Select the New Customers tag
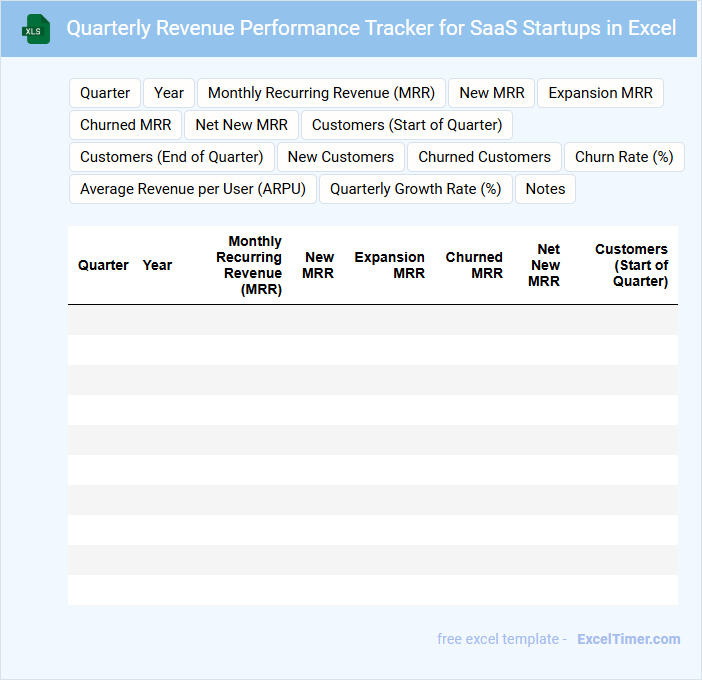 (341, 157)
